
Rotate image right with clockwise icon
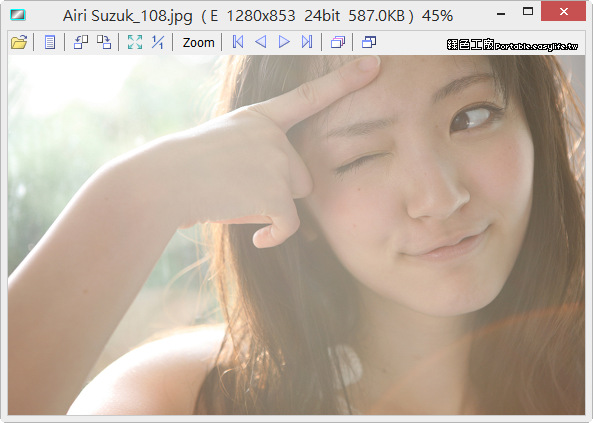point(104,42)
